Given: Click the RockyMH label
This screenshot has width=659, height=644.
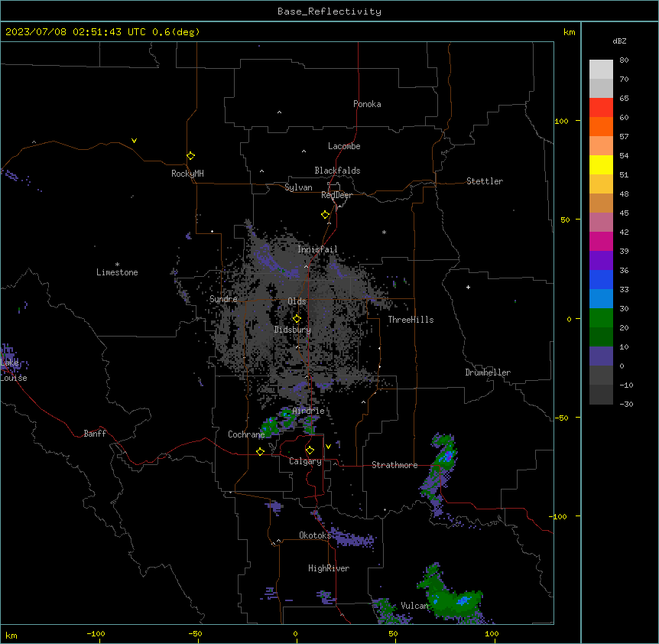Looking at the screenshot, I should click(x=187, y=173).
